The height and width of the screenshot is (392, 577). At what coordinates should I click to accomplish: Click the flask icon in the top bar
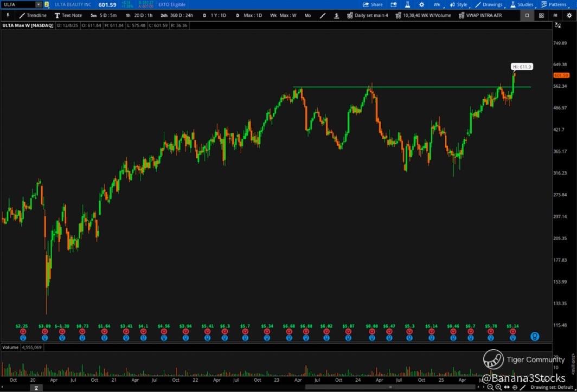407,4
